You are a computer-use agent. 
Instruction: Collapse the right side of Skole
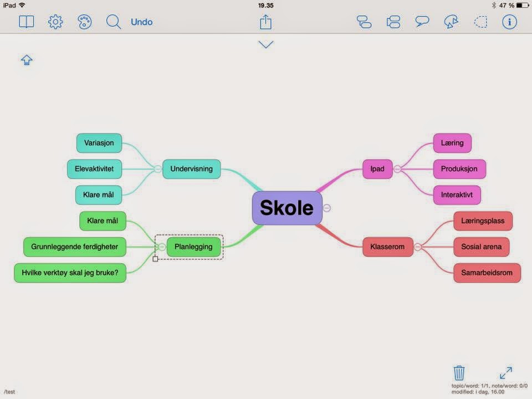(x=326, y=208)
